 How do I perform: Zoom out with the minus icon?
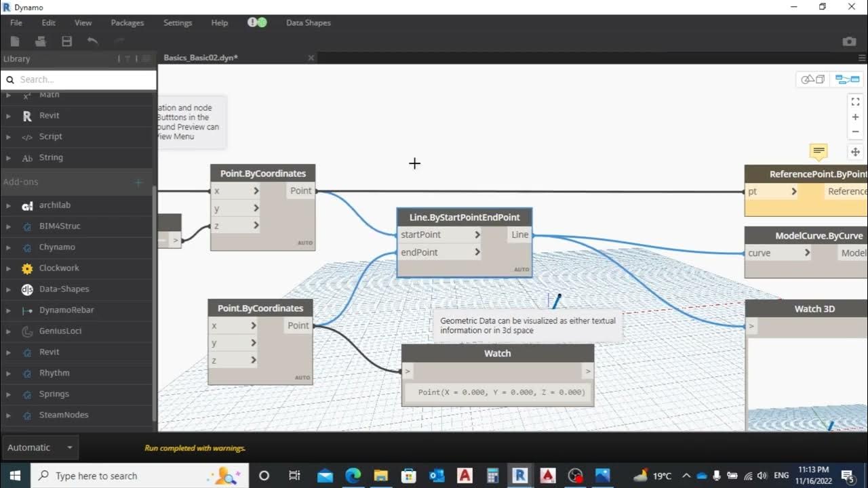[855, 131]
